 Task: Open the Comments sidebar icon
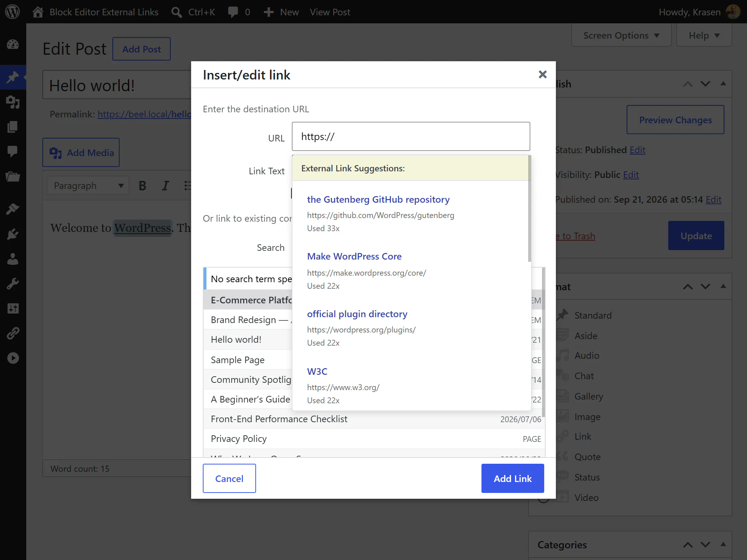click(x=13, y=152)
